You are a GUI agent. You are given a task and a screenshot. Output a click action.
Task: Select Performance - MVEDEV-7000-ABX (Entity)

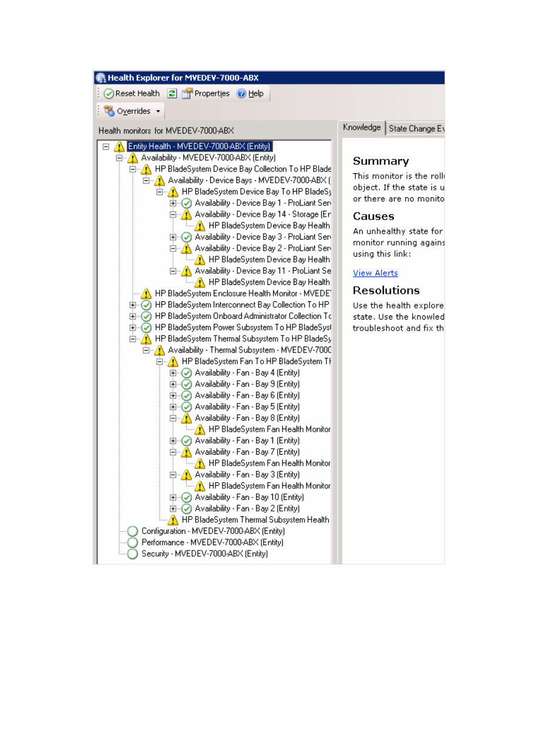[x=212, y=542]
